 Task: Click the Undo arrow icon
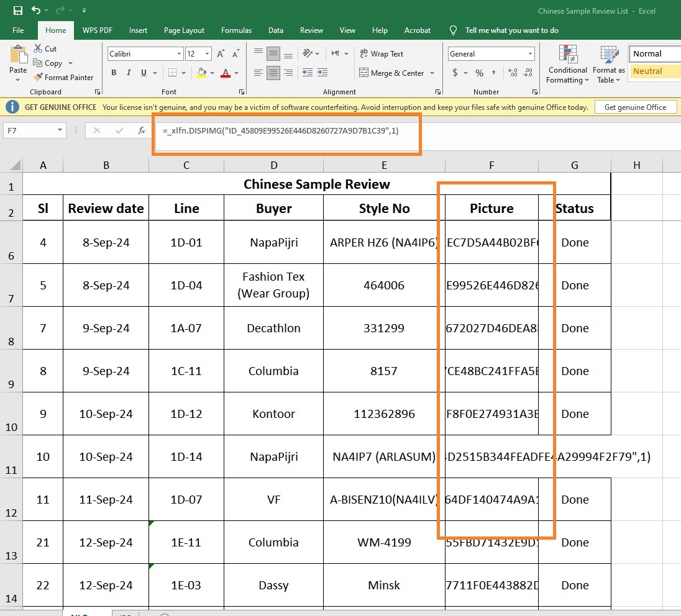35,11
